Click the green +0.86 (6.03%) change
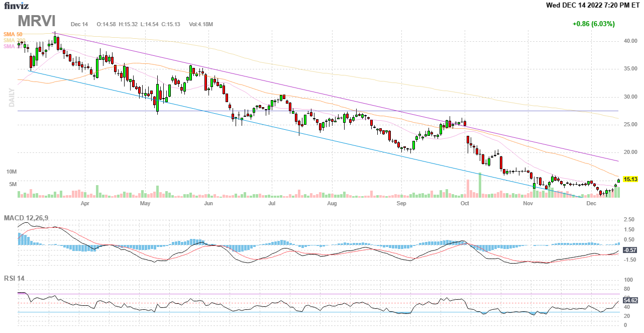 593,24
